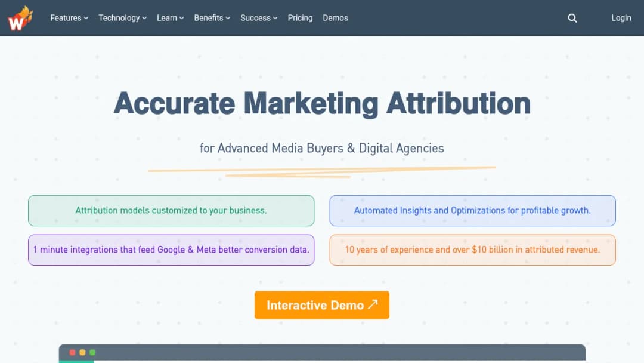Click the flame W logo in navbar

point(20,18)
